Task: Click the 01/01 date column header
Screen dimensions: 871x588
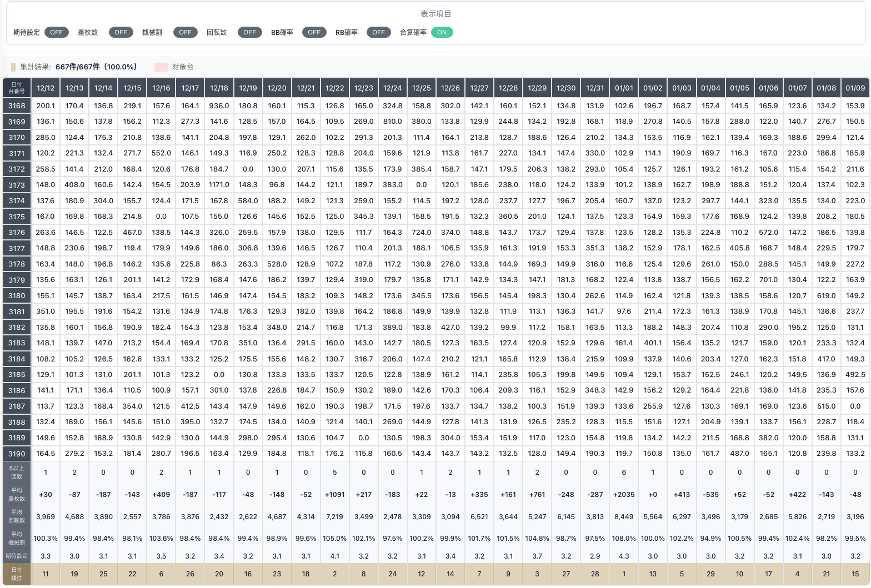Action: pos(624,88)
